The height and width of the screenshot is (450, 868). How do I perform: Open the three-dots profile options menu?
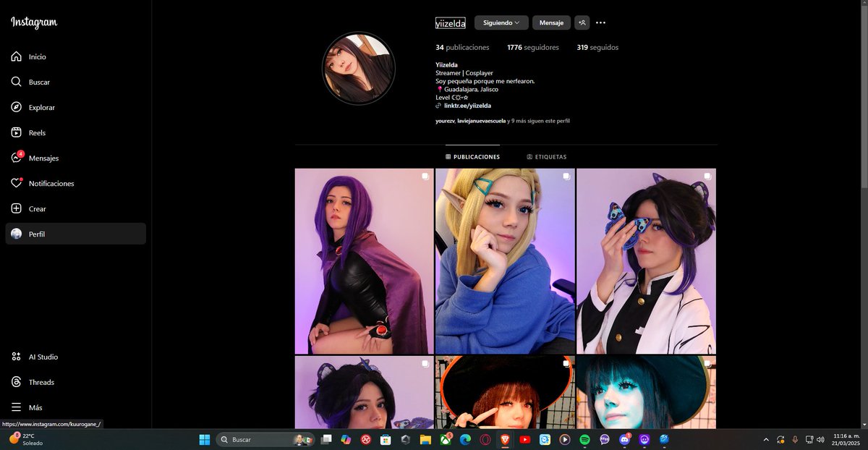600,23
